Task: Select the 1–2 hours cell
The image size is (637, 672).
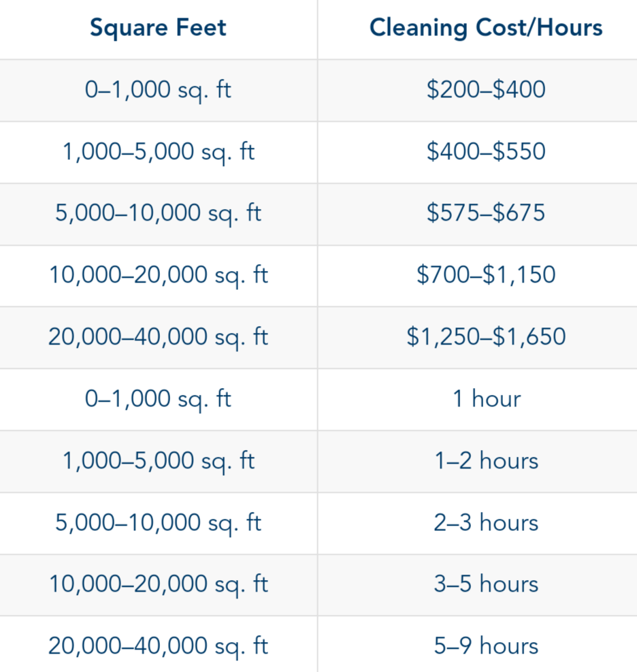Action: [486, 461]
